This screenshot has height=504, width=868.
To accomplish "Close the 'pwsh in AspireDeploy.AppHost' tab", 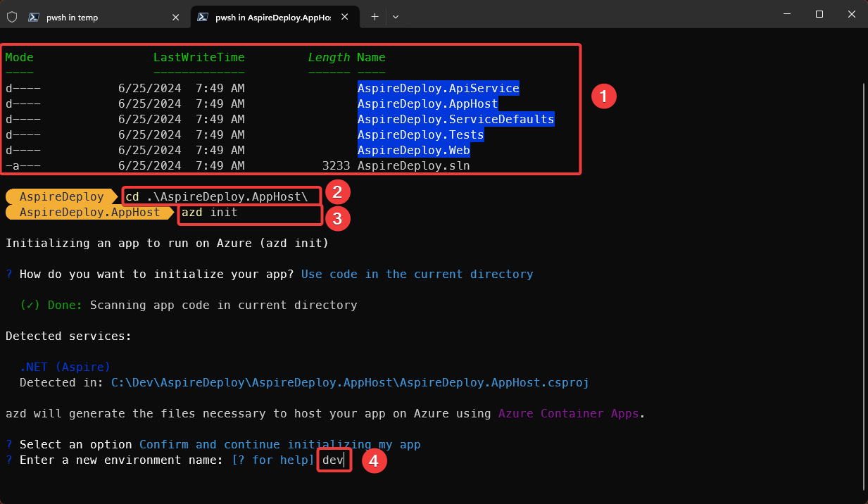I will (x=345, y=17).
